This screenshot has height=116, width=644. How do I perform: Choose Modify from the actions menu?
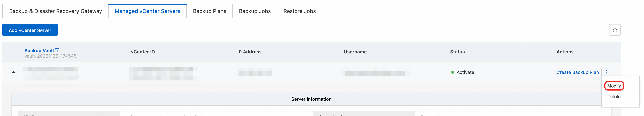[x=614, y=86]
